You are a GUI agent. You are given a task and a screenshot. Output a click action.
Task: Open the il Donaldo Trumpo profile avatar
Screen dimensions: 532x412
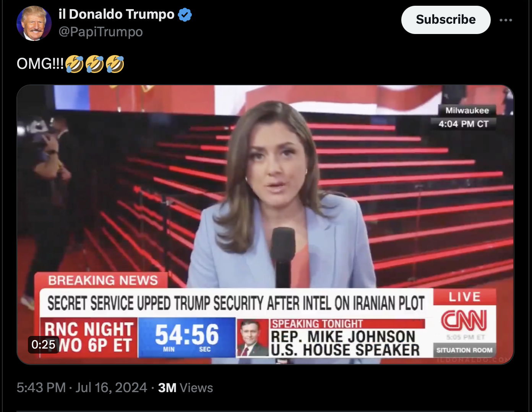tap(34, 23)
